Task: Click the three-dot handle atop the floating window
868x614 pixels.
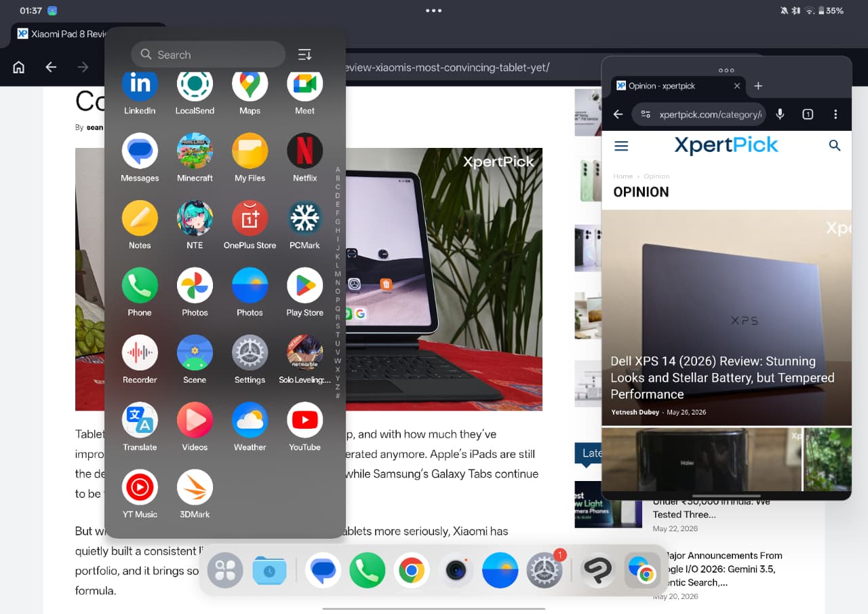Action: click(x=726, y=70)
